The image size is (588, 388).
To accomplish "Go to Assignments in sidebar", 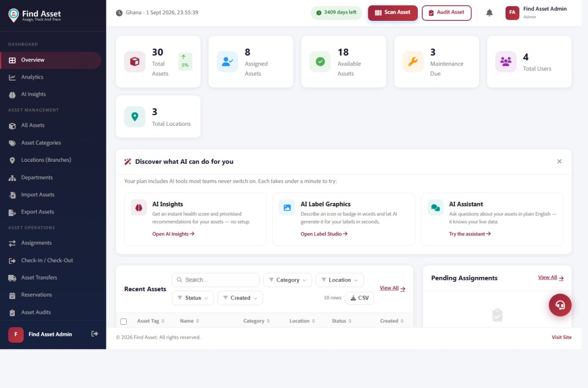I will click(51, 243).
